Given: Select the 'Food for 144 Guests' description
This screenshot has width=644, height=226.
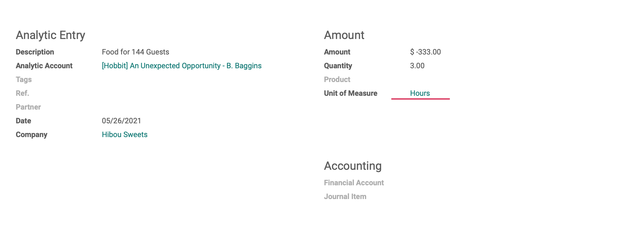Looking at the screenshot, I should click(x=135, y=52).
